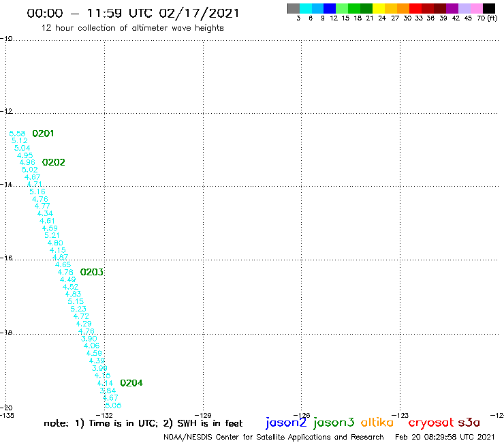The height and width of the screenshot is (443, 504).
Task: Pick the pink legend swatch
Action: (x=476, y=8)
